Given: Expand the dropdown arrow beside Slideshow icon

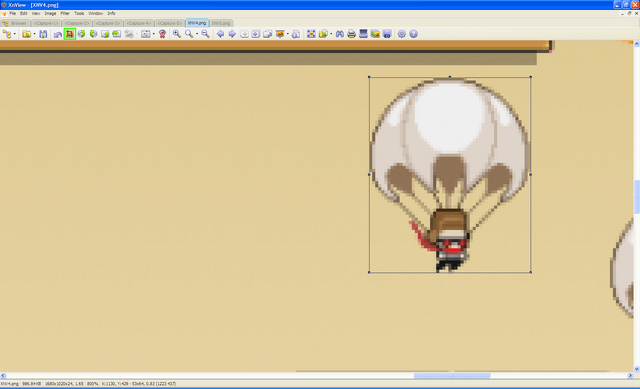Looking at the screenshot, I should click(x=288, y=34).
